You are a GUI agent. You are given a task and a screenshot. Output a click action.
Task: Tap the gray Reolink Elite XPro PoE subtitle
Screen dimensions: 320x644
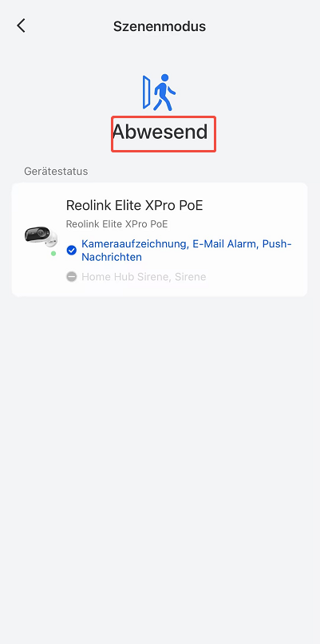pos(117,224)
